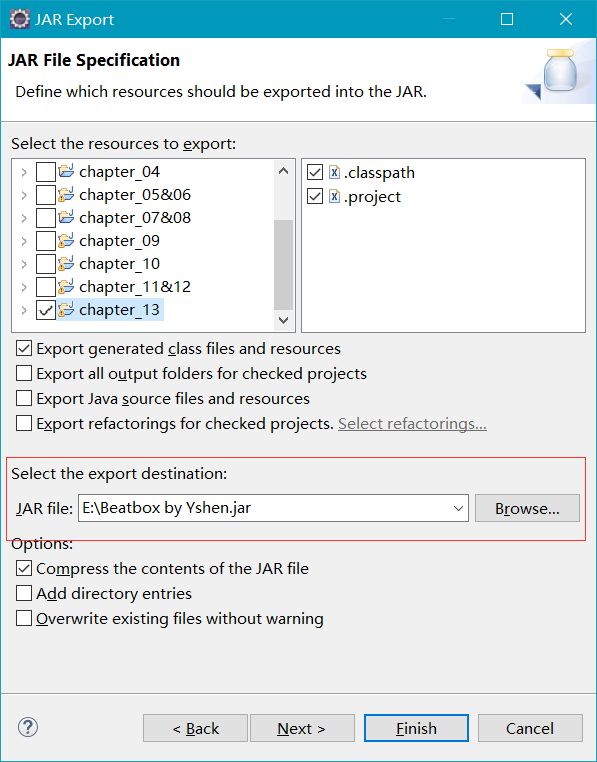
Task: Click the chapter_10 project folder icon
Action: 66,263
